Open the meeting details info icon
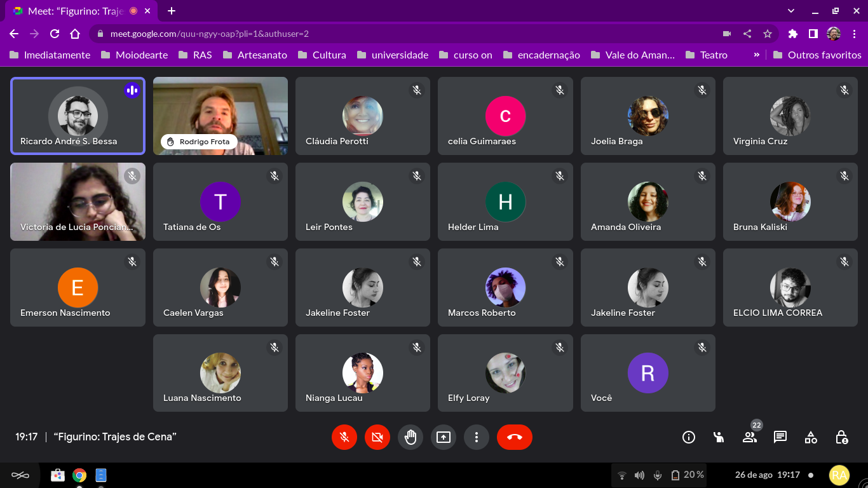The width and height of the screenshot is (868, 488). (688, 437)
